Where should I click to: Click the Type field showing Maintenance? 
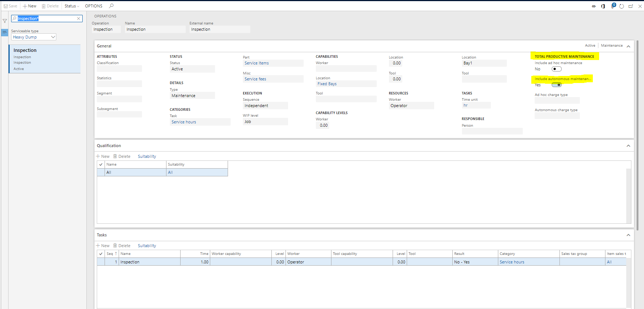point(192,96)
